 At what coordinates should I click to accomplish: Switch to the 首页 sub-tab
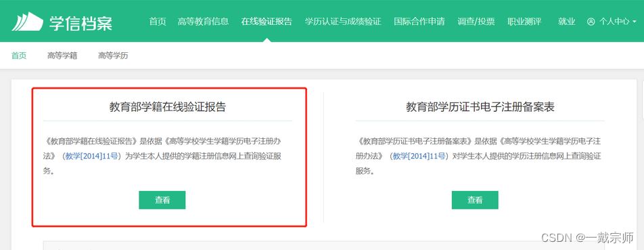click(19, 56)
